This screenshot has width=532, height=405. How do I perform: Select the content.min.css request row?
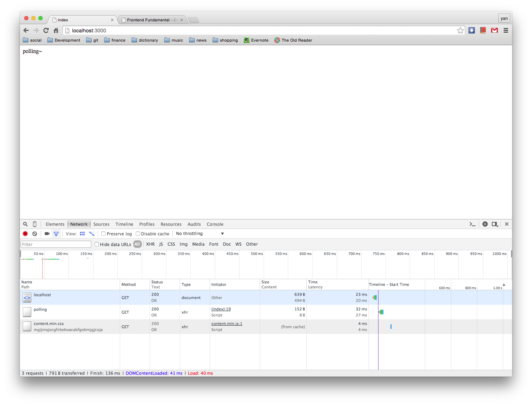[x=266, y=327]
